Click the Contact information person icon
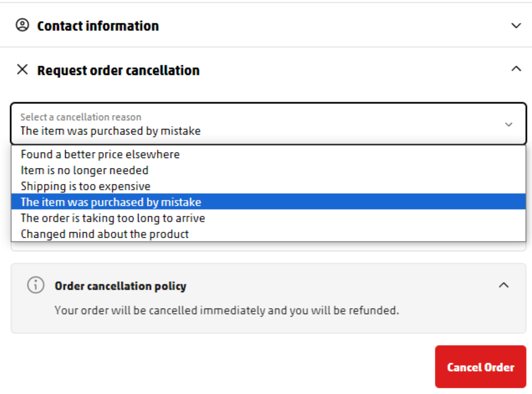This screenshot has width=532, height=394. [22, 25]
